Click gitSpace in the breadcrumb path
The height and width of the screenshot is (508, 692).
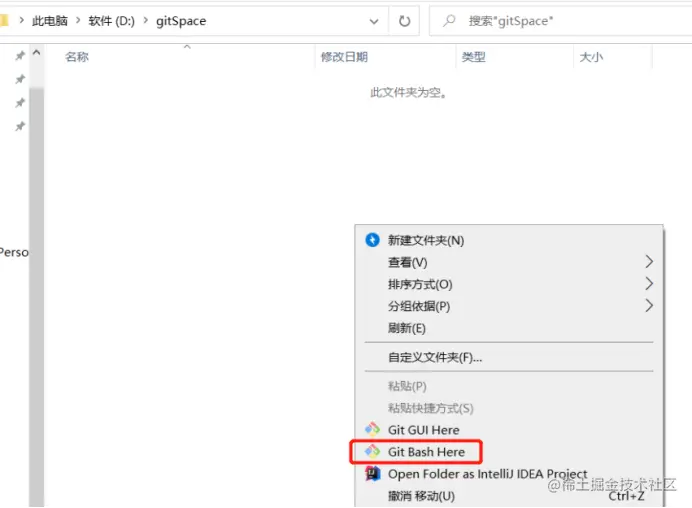pos(181,21)
